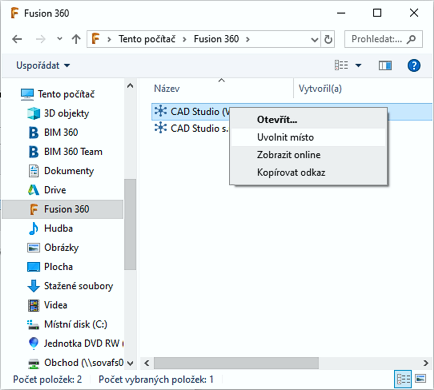This screenshot has height=390, width=434.
Task: Expand chevron before 'Tento počítač' in path
Action: point(109,39)
